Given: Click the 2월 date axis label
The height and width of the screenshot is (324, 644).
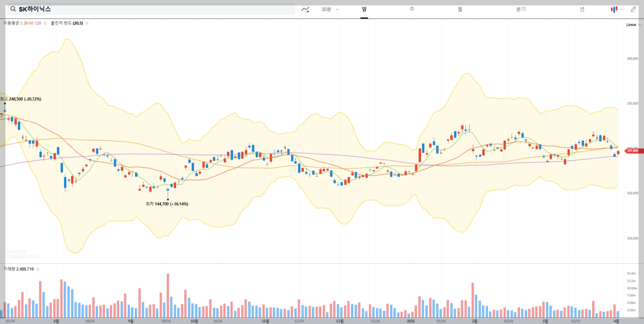Looking at the screenshot, I should [x=475, y=321].
